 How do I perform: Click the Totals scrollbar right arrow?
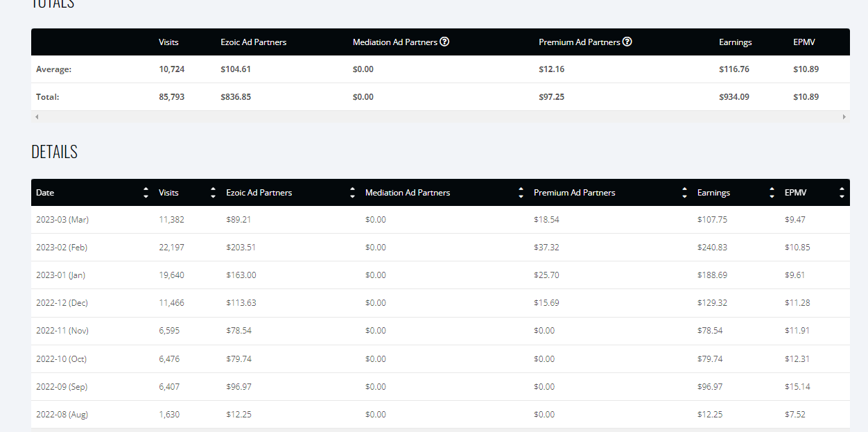844,116
